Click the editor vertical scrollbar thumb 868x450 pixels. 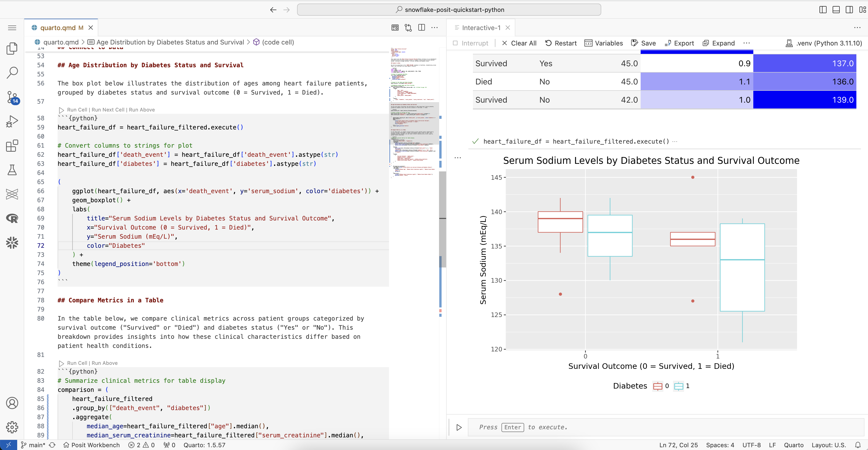coord(442,219)
